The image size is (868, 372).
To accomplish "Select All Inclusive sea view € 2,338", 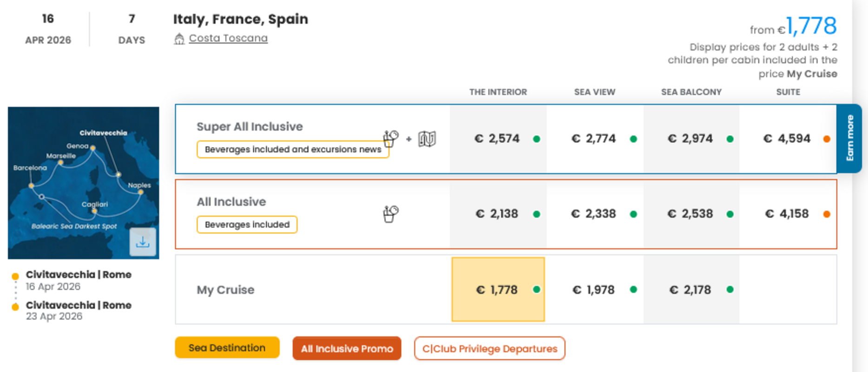I will point(593,214).
